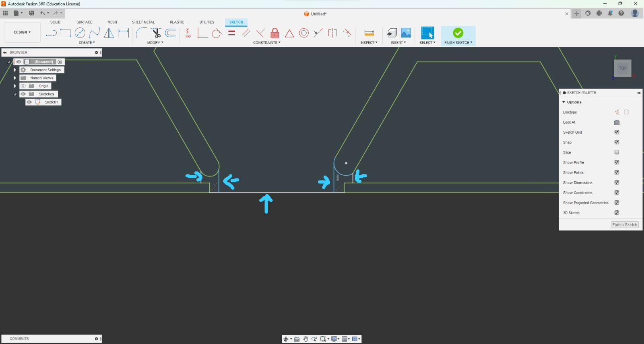Save the document with the disk icon
Screen dimensions: 644x344
[x=31, y=13]
